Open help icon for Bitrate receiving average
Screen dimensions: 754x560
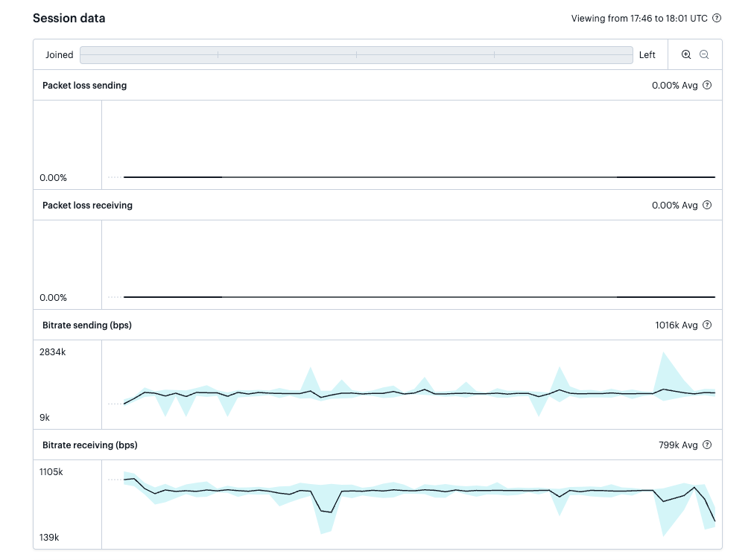coord(707,445)
